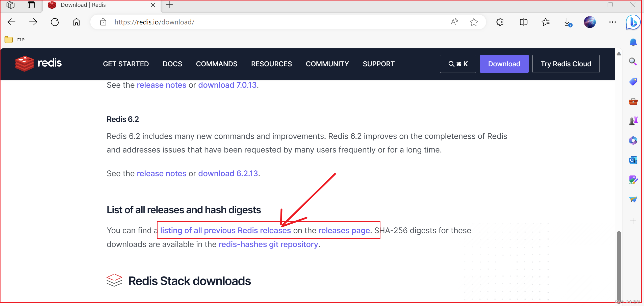Open the site search ⌘ K box
The height and width of the screenshot is (306, 644).
tap(458, 64)
